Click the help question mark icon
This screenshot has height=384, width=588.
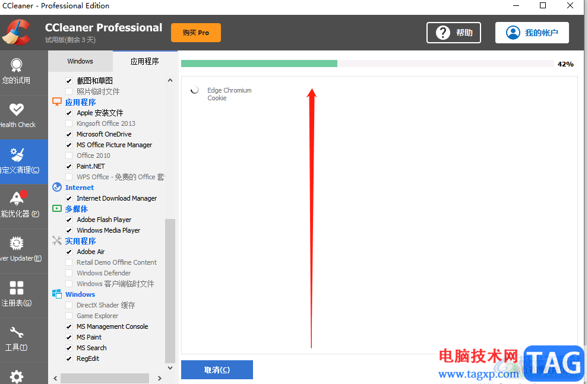point(443,33)
